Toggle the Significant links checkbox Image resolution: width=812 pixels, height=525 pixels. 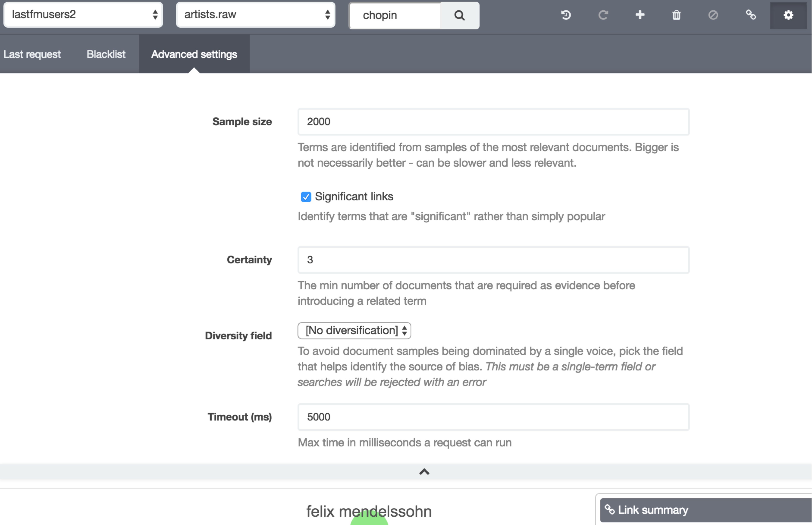305,197
